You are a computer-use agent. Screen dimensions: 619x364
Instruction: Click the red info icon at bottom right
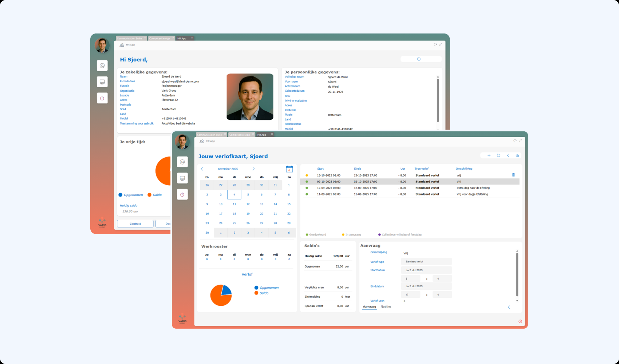(x=520, y=321)
